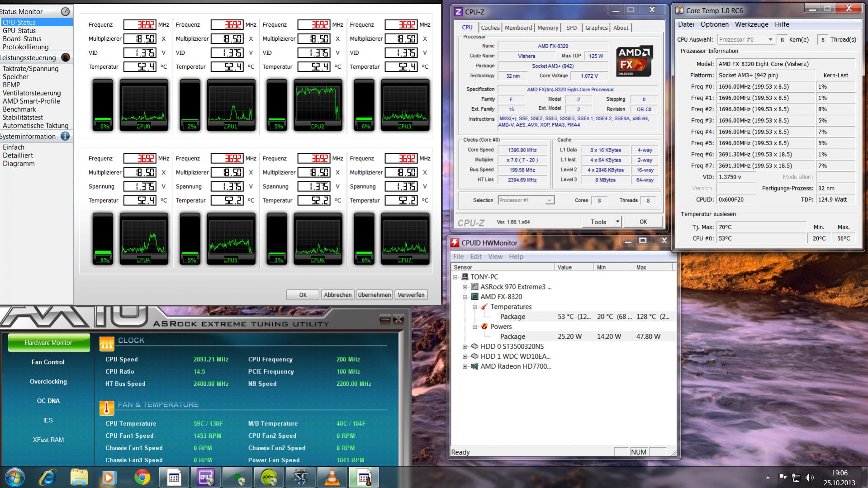Image resolution: width=868 pixels, height=488 pixels.
Task: Select Ventilatorsteuerung in the sidebar
Action: point(32,93)
